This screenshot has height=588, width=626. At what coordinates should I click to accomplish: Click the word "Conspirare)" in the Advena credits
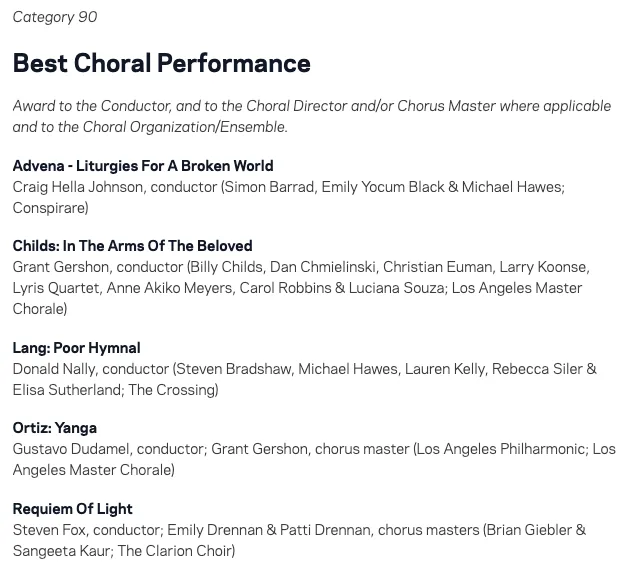tap(50, 208)
